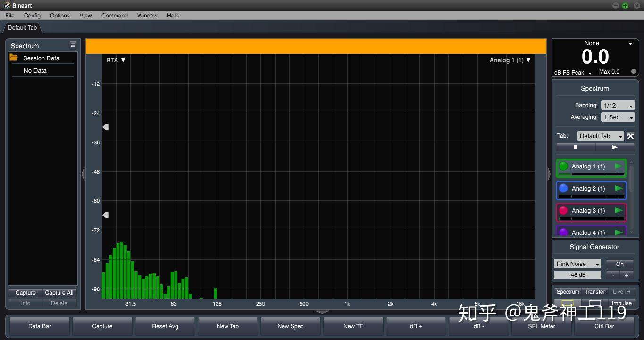Screen dimensions: 644x340
Task: Click the Ctrl Bar button
Action: coord(604,326)
